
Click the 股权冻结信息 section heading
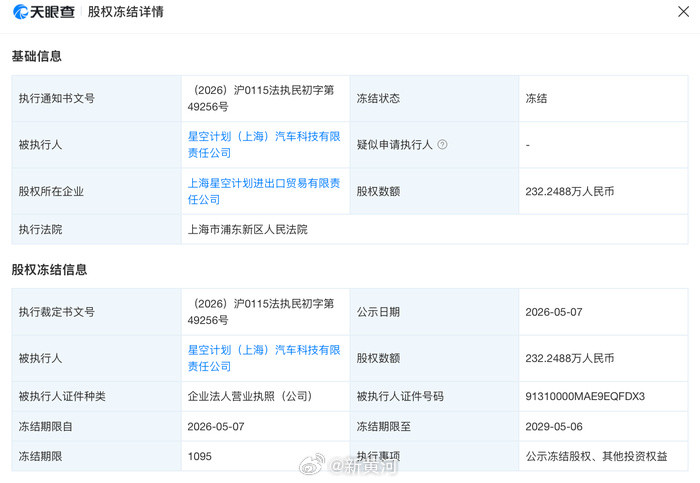49,270
